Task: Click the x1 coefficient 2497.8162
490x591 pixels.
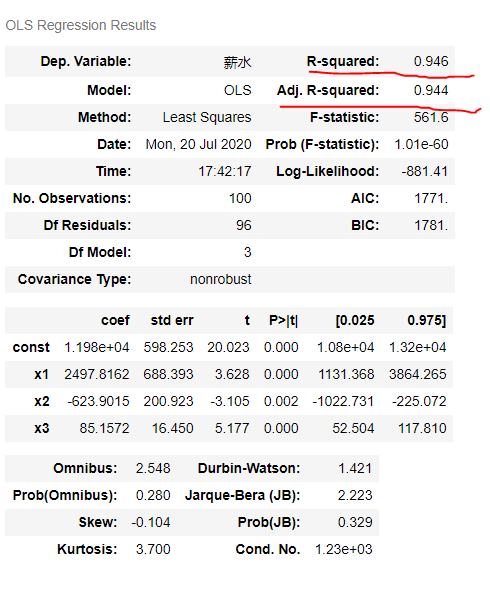Action: [97, 374]
